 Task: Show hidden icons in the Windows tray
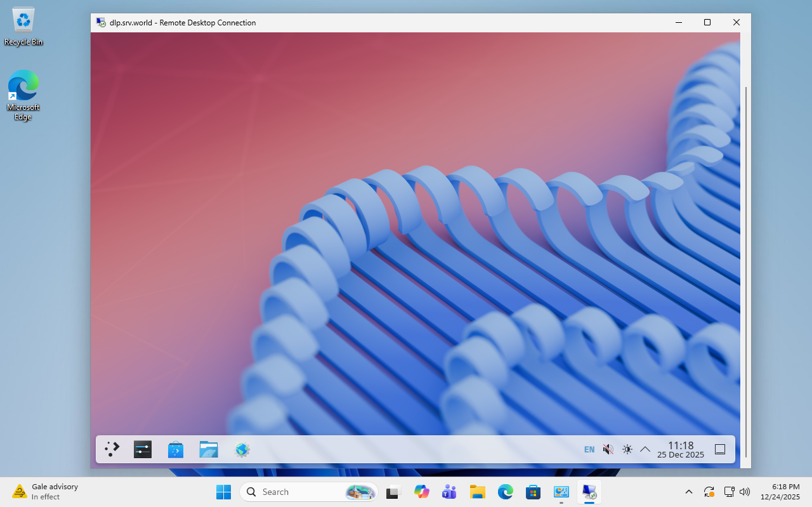point(688,492)
